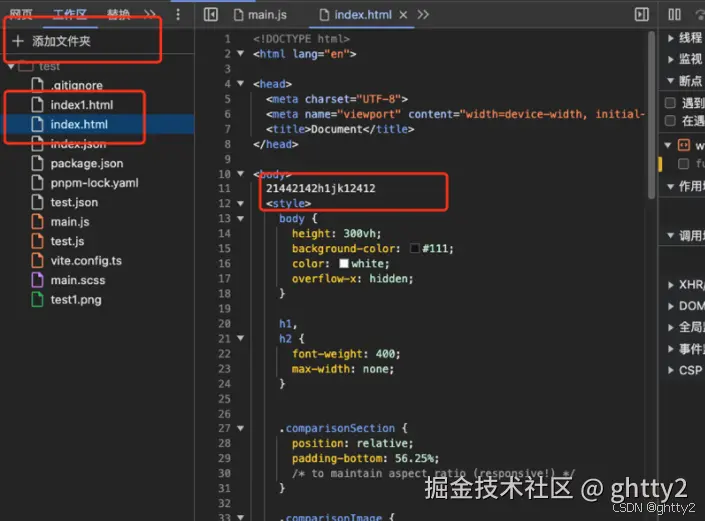Click the orange test.js file icon
The width and height of the screenshot is (705, 521).
coord(37,241)
